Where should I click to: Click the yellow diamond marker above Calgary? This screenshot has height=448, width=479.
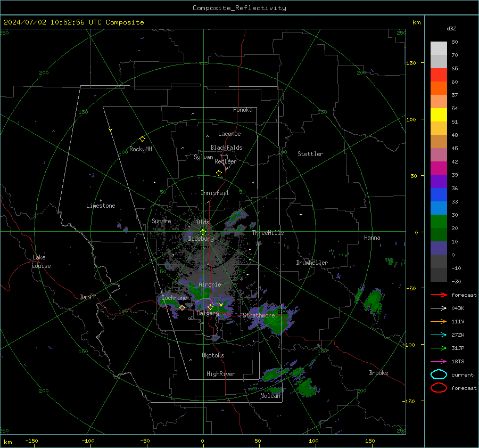[x=210, y=307]
